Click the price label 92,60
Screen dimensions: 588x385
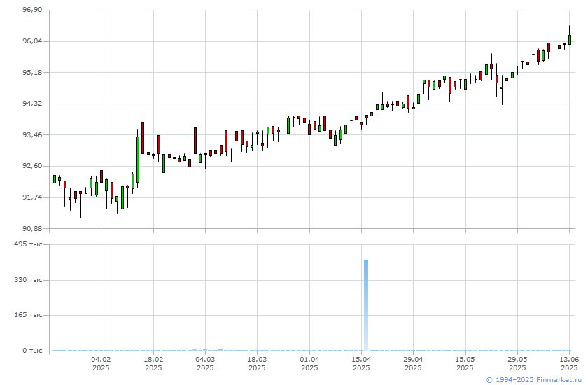32,166
